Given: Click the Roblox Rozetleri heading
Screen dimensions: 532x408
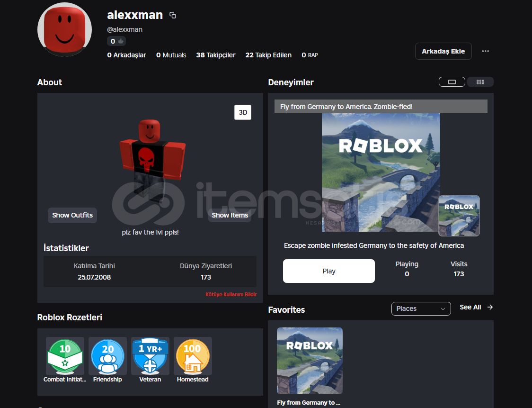Looking at the screenshot, I should pos(70,317).
